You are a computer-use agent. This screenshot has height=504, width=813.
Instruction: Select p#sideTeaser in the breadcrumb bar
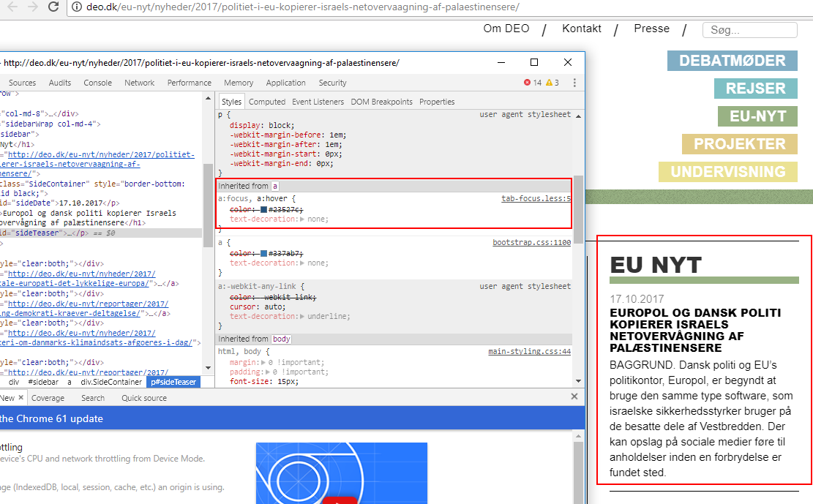click(x=173, y=382)
